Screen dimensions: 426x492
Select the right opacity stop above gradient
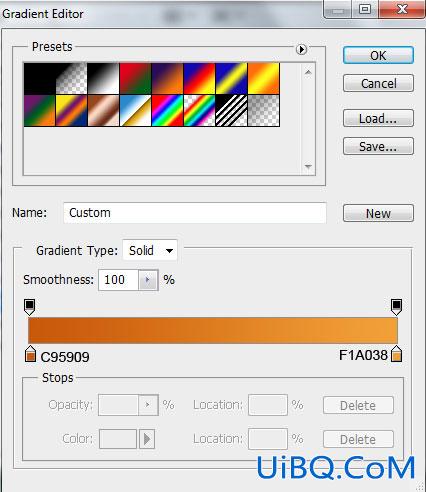[396, 307]
